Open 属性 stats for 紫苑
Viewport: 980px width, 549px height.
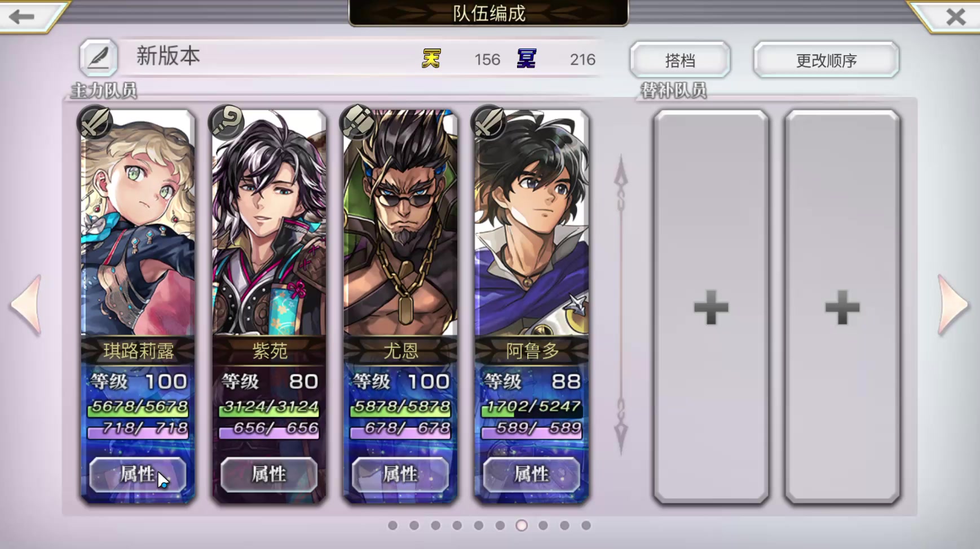269,474
